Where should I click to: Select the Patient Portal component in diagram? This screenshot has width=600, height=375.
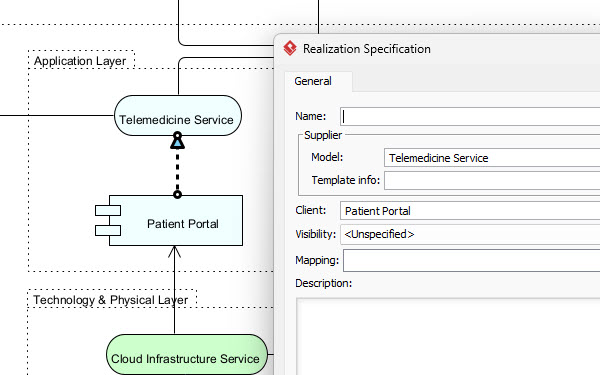click(169, 220)
